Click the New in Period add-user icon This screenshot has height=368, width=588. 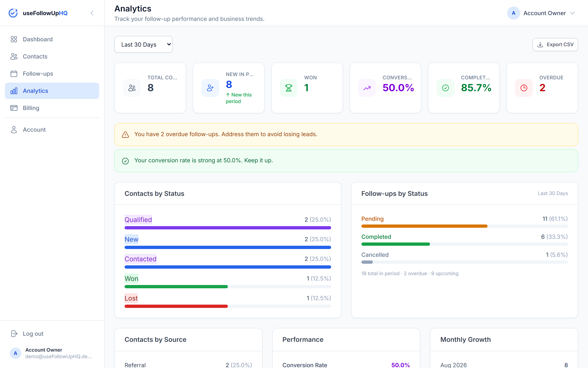click(x=210, y=88)
